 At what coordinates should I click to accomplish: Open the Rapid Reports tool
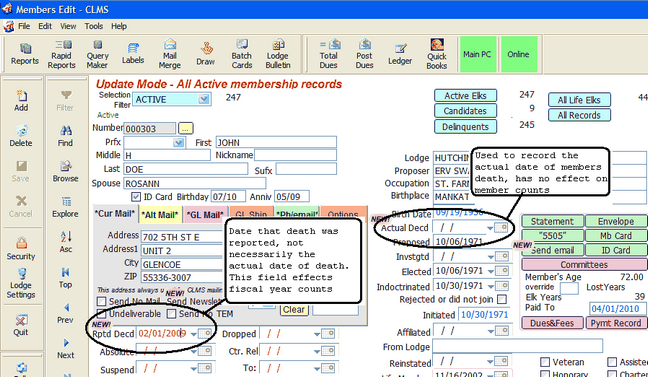[x=62, y=54]
